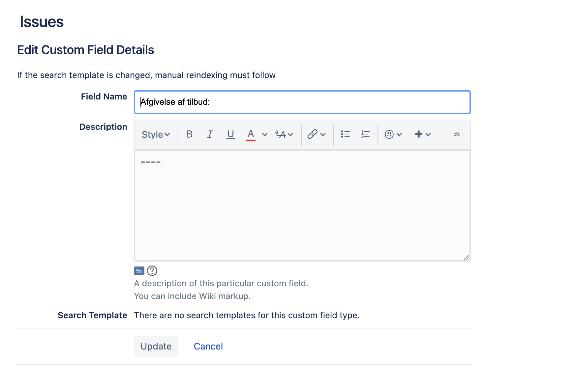Image resolution: width=575 pixels, height=392 pixels.
Task: Collapse the editor toolbar with double chevron
Action: pyautogui.click(x=457, y=134)
